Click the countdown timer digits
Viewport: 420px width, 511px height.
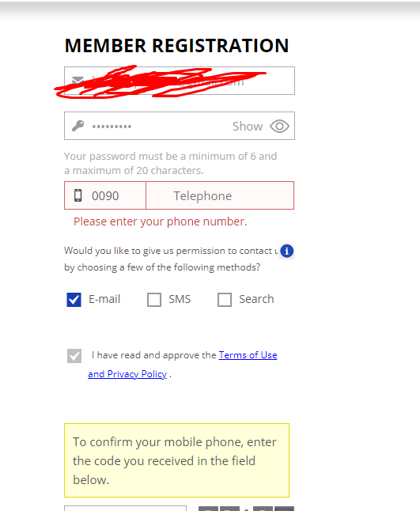pos(246,509)
